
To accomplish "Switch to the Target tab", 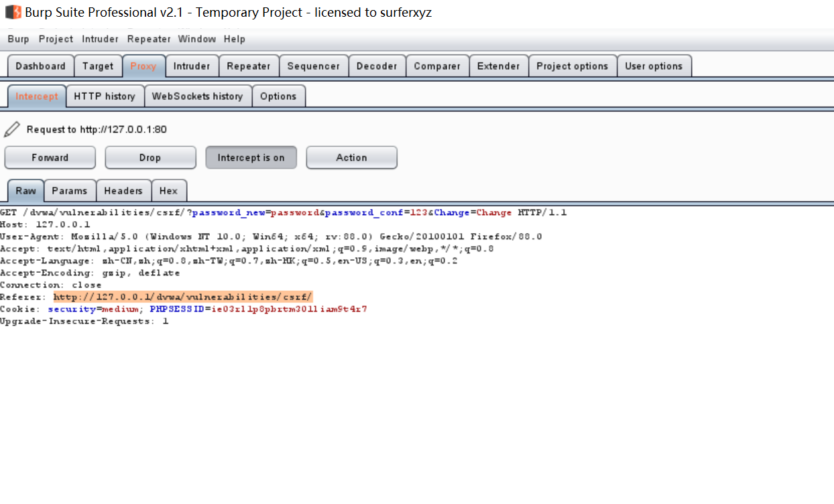I will pyautogui.click(x=98, y=66).
